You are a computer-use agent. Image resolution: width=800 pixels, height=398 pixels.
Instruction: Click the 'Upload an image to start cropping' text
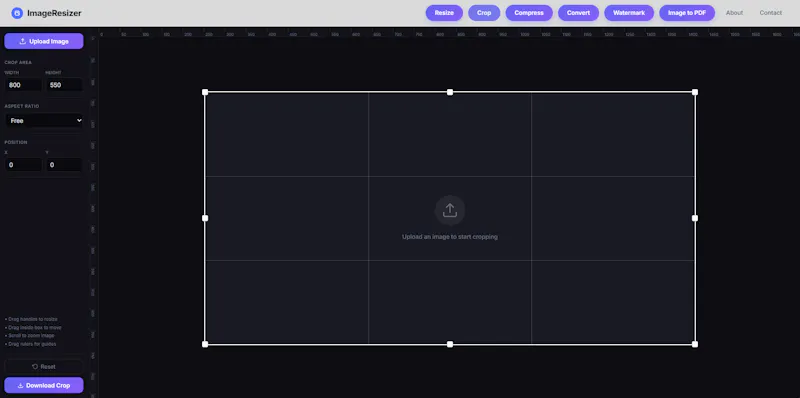[x=449, y=237]
